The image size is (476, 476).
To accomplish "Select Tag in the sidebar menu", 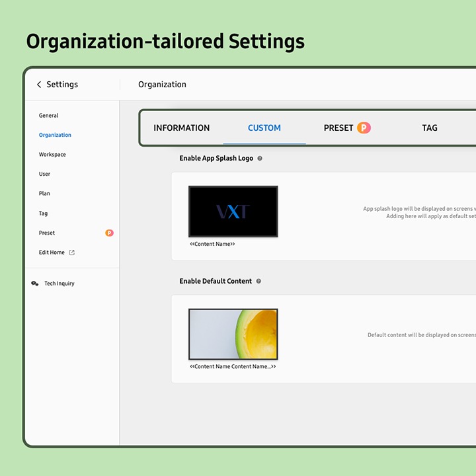I will click(x=43, y=214).
